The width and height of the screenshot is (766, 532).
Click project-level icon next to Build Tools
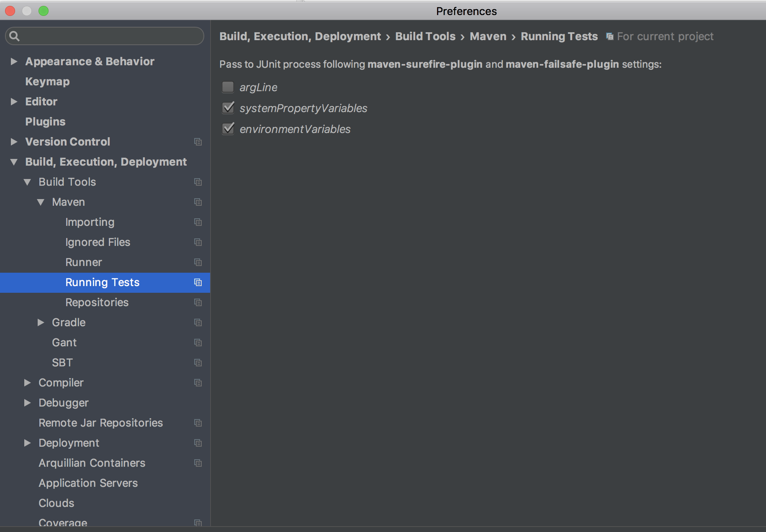(x=198, y=182)
